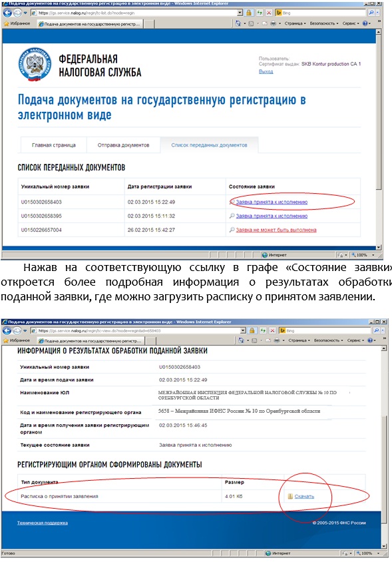The height and width of the screenshot is (562, 392).
Task: Click the Скачать link for Расписка о принятии заявления
Action: pyautogui.click(x=304, y=496)
